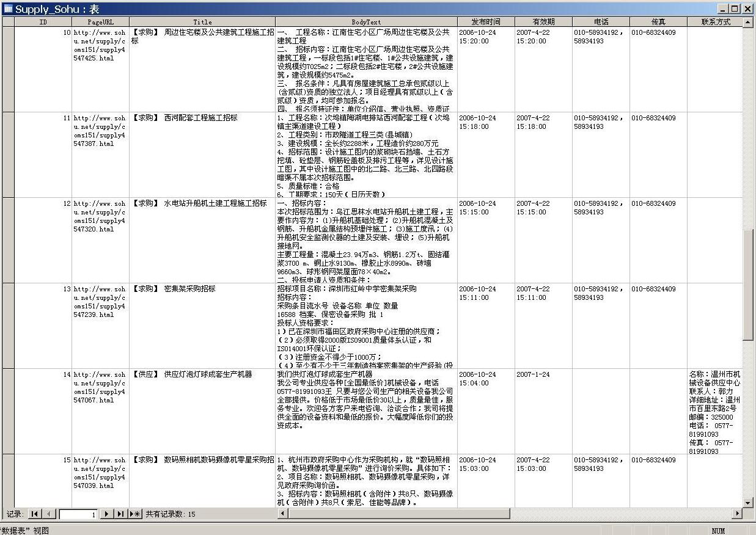
Task: Click the vertical scrollbar thumb
Action: click(x=748, y=284)
